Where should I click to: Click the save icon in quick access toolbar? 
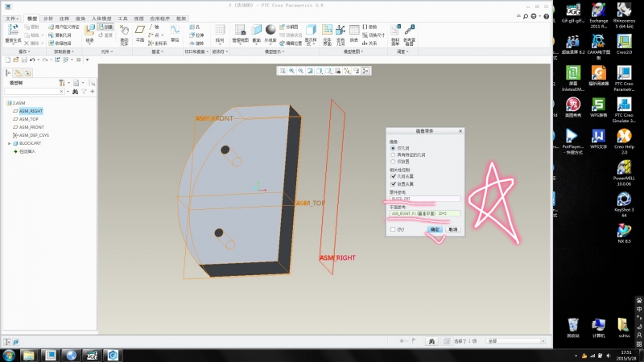[24, 60]
